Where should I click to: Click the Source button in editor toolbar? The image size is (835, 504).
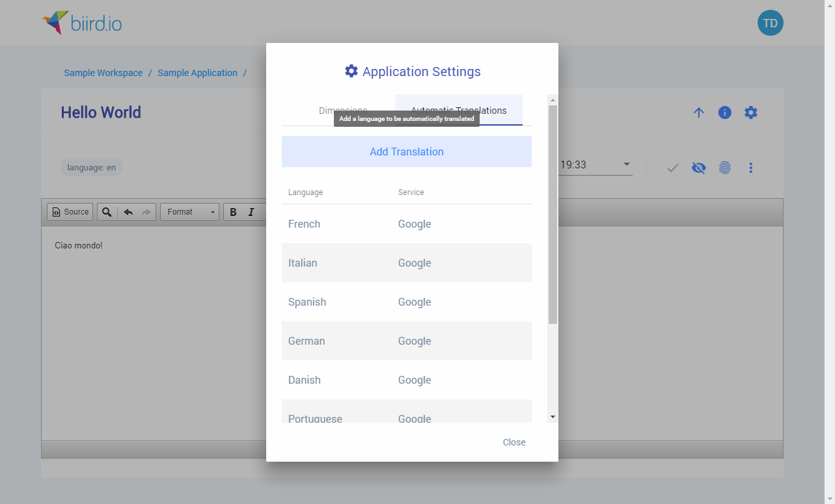[70, 212]
